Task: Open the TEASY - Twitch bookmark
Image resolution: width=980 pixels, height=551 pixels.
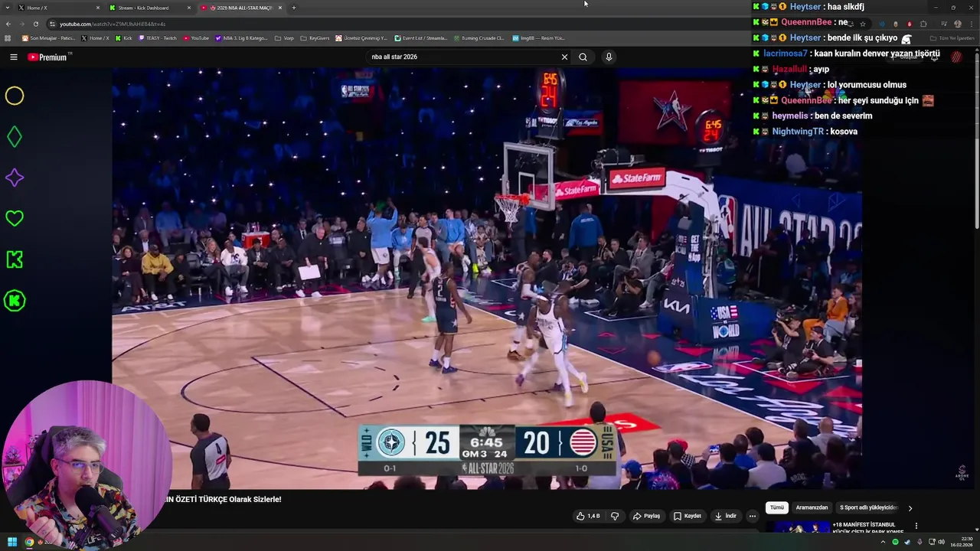Action: [158, 37]
